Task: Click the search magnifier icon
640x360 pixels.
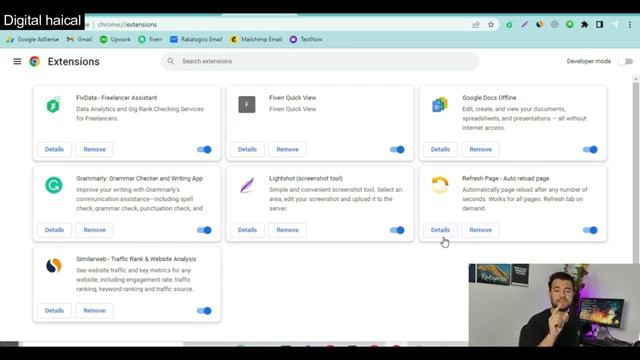Action: pyautogui.click(x=171, y=61)
